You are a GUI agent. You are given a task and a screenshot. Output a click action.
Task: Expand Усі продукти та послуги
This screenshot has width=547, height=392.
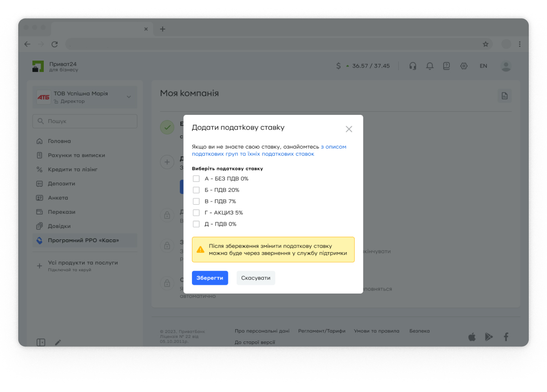[x=83, y=263]
